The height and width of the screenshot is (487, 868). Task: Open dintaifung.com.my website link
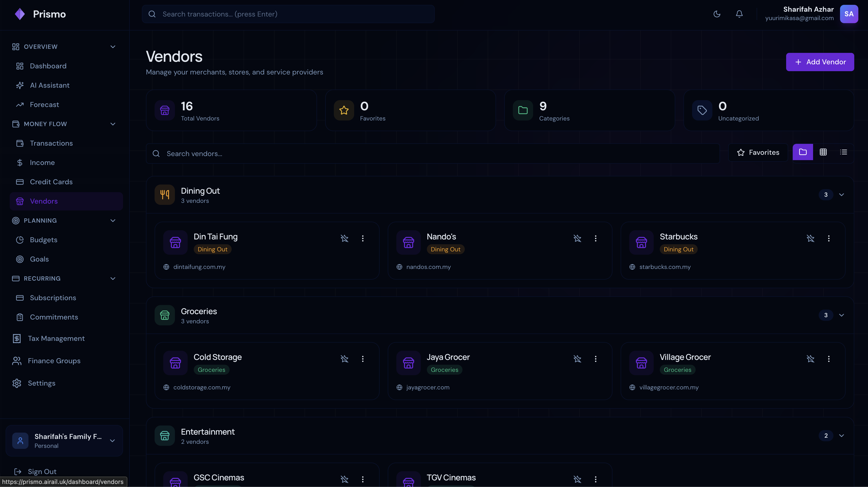[x=199, y=267]
